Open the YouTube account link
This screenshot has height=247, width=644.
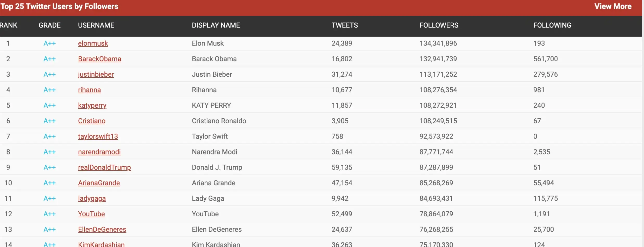[x=91, y=214]
